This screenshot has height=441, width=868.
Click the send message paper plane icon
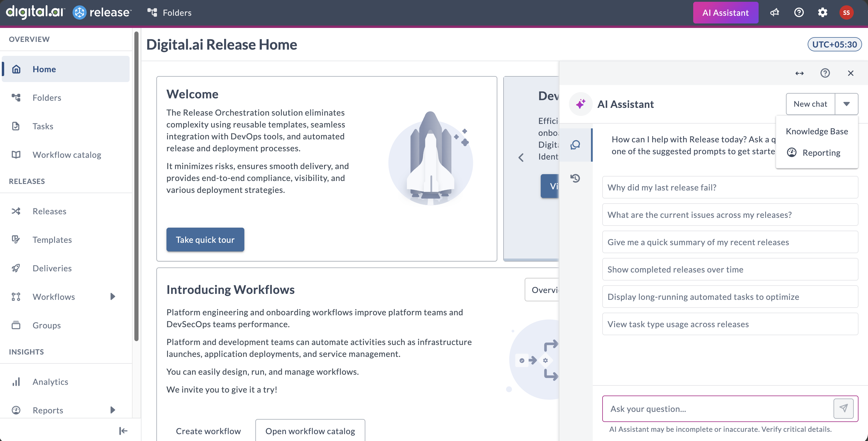[843, 408]
